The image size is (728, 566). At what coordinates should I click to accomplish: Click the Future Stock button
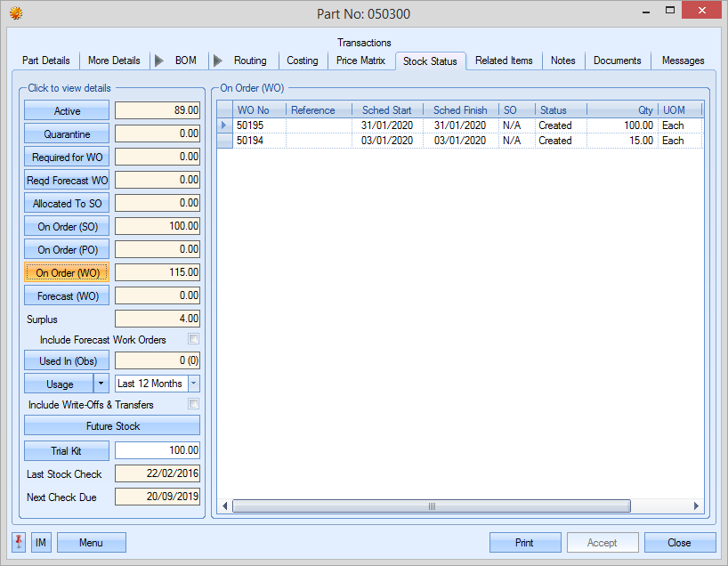pos(113,426)
